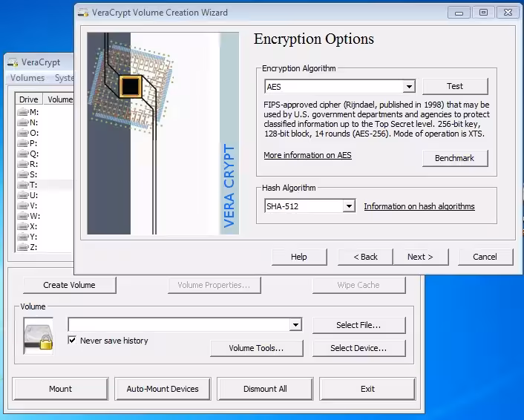The image size is (524, 420).
Task: Select the drive Y: icon
Action: click(23, 236)
